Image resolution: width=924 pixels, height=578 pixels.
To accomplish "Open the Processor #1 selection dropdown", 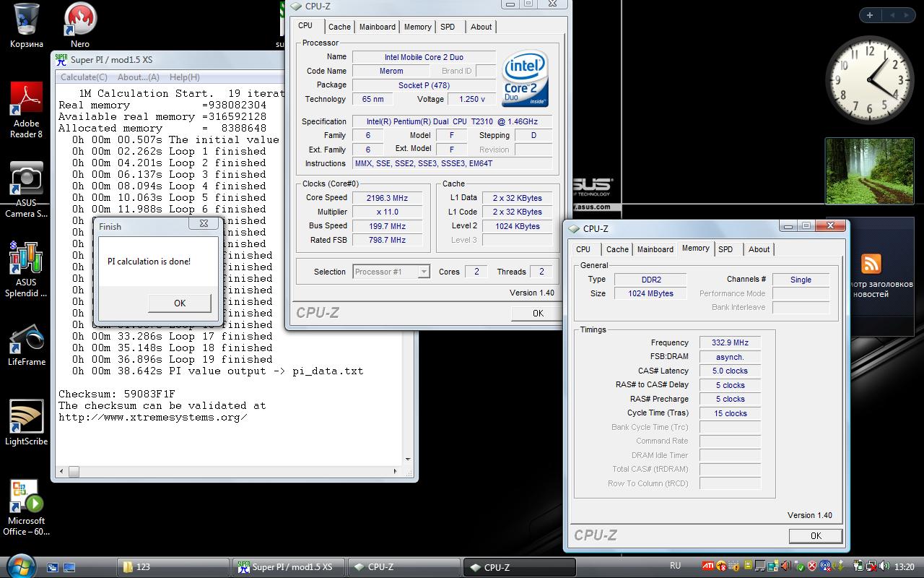I will pyautogui.click(x=391, y=272).
